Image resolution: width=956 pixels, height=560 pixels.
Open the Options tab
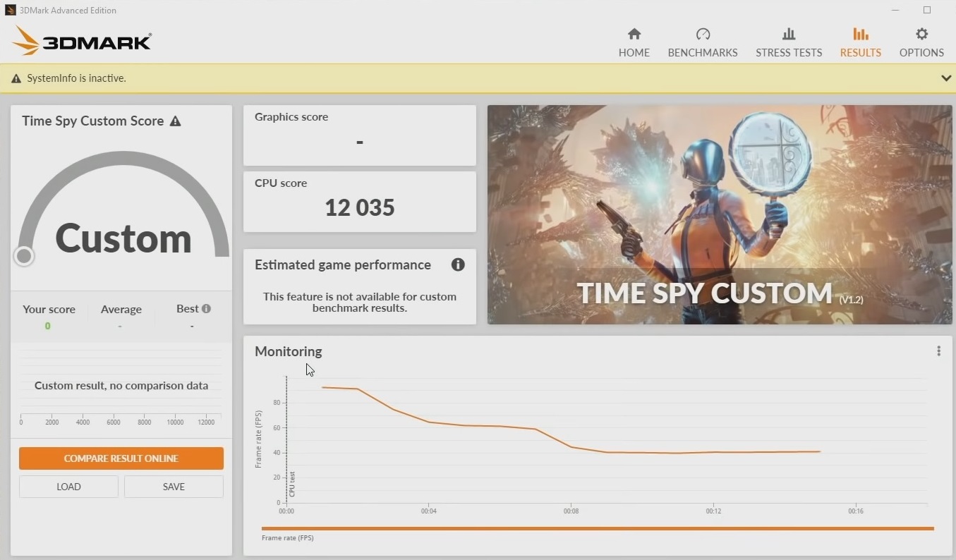[921, 42]
